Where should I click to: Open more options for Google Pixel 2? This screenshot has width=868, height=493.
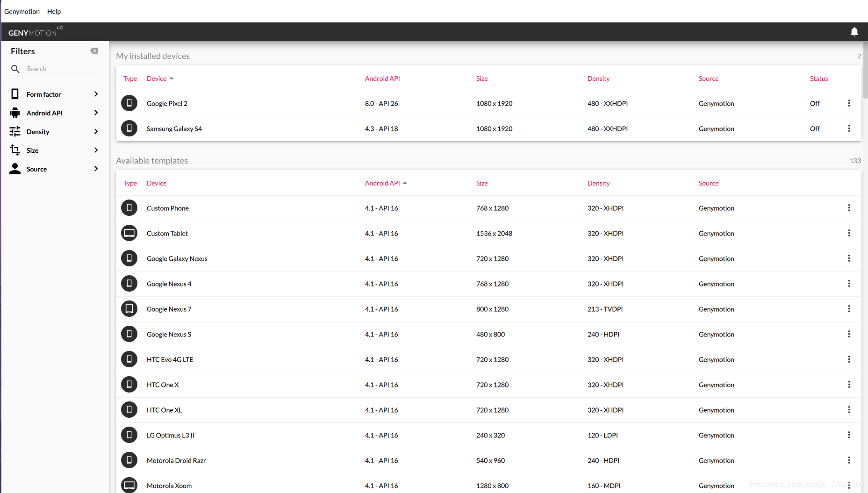click(849, 103)
